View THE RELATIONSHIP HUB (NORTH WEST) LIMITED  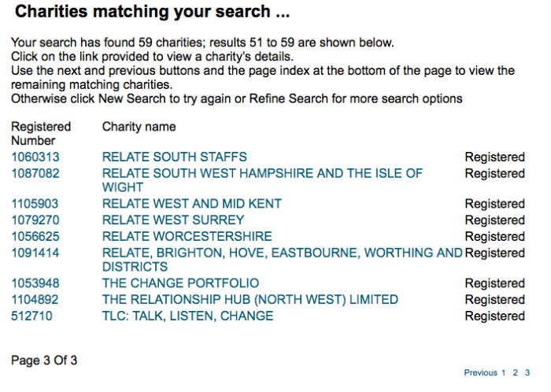[x=250, y=300]
